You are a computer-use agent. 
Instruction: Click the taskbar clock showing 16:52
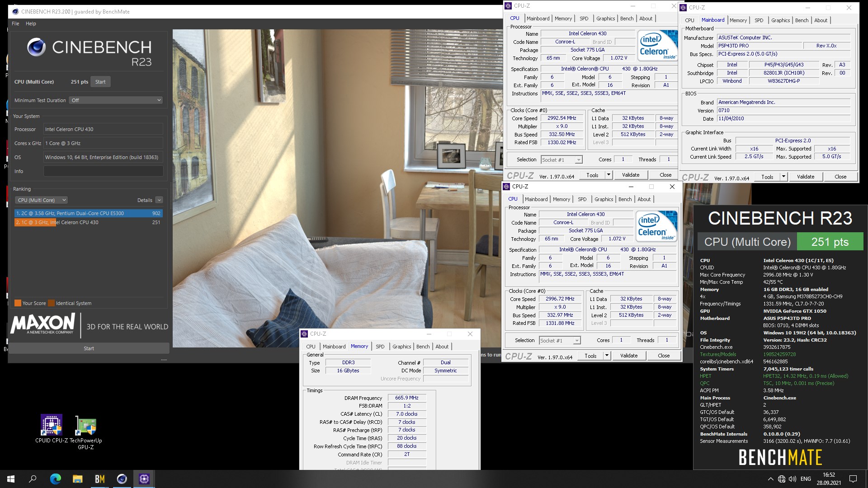pyautogui.click(x=829, y=479)
